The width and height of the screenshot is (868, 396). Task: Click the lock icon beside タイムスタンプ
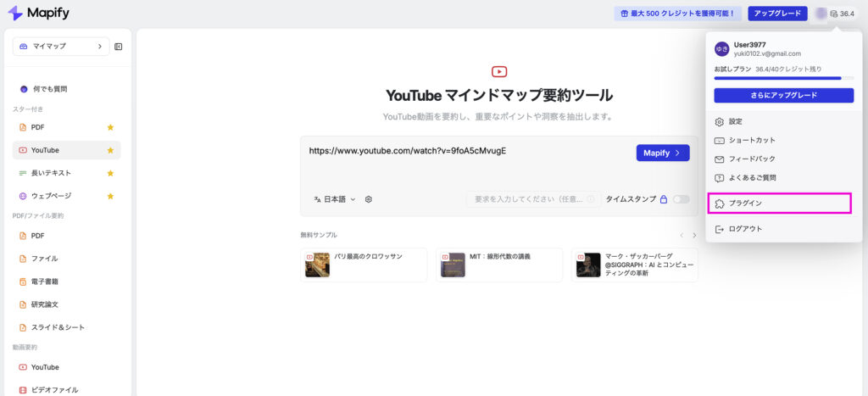[664, 199]
